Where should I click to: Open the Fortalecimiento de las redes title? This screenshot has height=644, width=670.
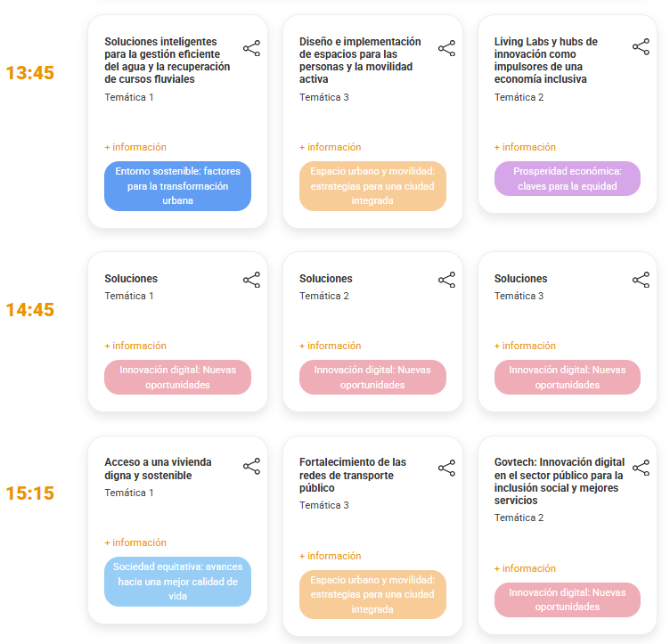coord(353,475)
